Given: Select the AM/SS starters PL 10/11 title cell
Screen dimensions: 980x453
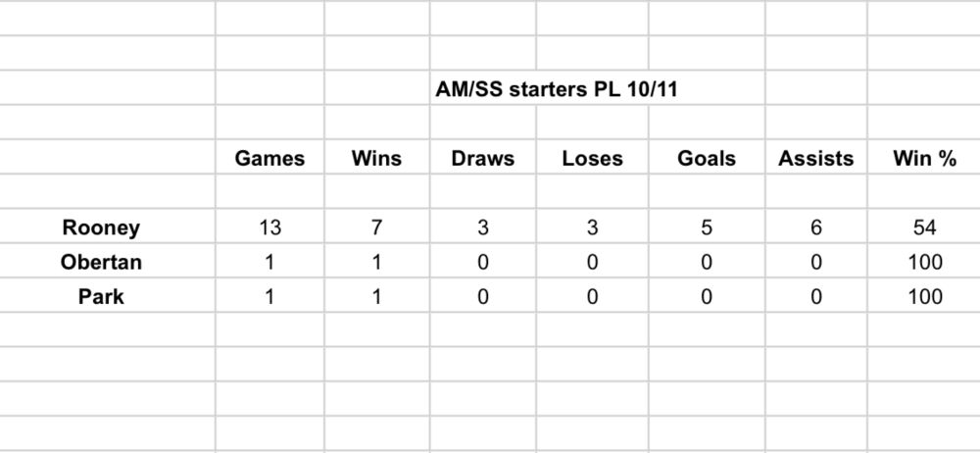Looking at the screenshot, I should coord(557,89).
